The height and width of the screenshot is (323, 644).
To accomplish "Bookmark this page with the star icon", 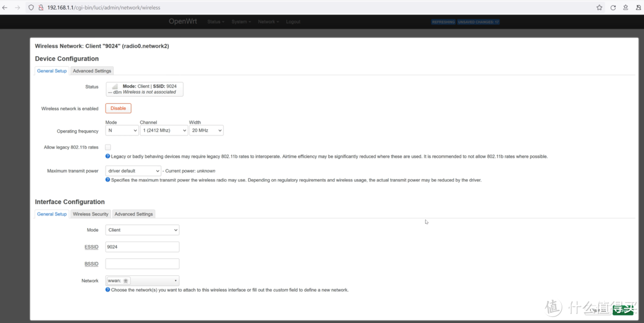I will pyautogui.click(x=599, y=7).
